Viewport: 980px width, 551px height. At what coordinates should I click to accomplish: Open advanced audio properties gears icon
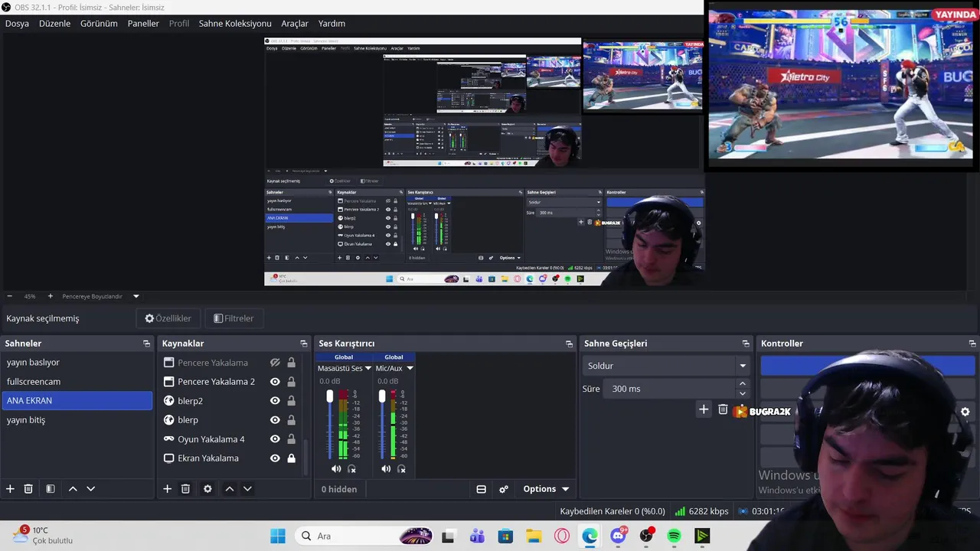(x=504, y=489)
